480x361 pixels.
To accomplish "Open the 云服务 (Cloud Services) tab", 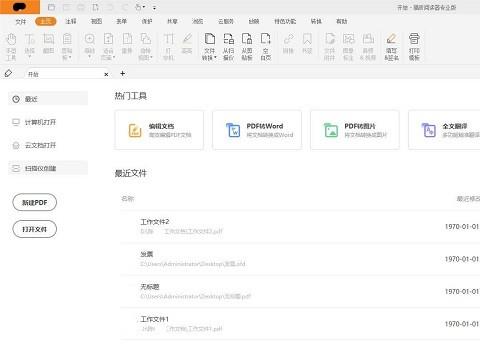I will coord(226,21).
